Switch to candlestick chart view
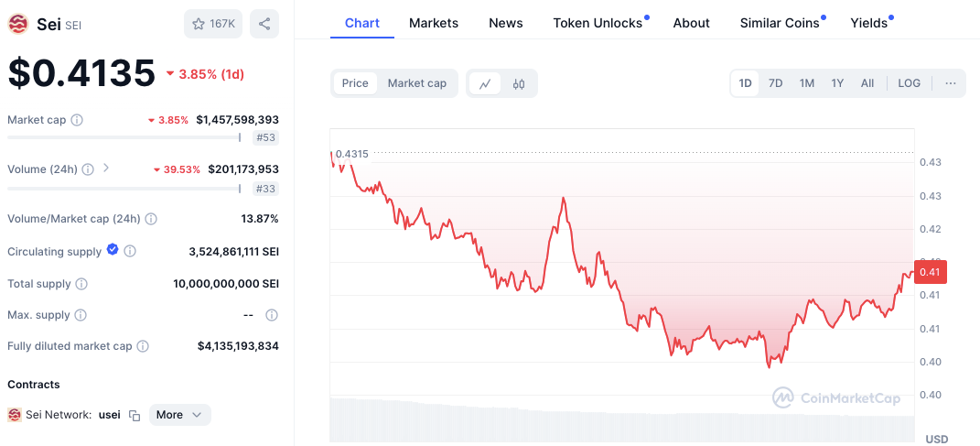This screenshot has height=446, width=980. click(x=518, y=83)
